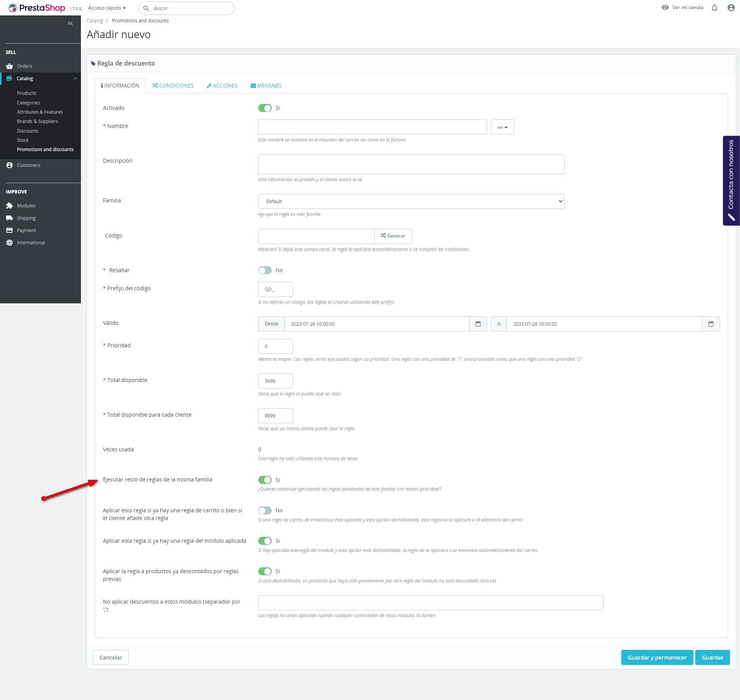Image resolution: width=740 pixels, height=700 pixels.
Task: Click the Orders basket icon
Action: tap(10, 66)
